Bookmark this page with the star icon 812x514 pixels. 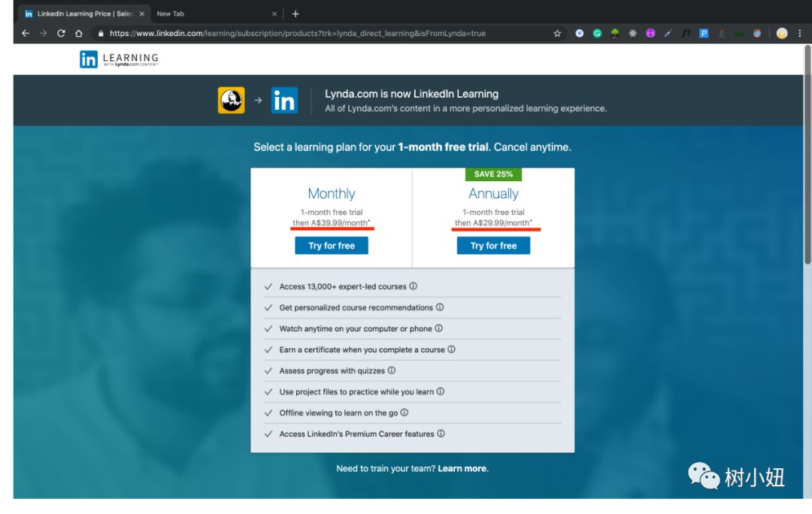coord(557,33)
